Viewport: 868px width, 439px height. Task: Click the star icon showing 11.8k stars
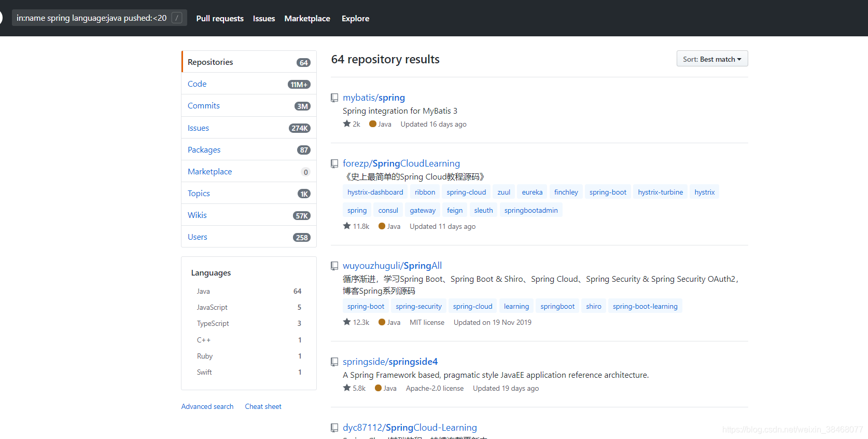347,226
